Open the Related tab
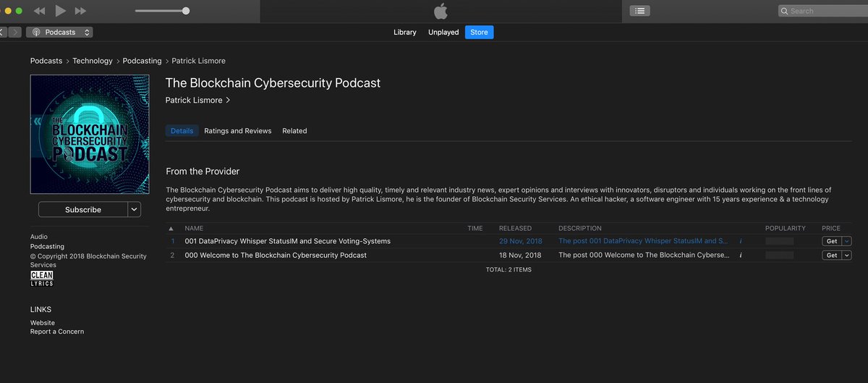The image size is (868, 383). [294, 131]
